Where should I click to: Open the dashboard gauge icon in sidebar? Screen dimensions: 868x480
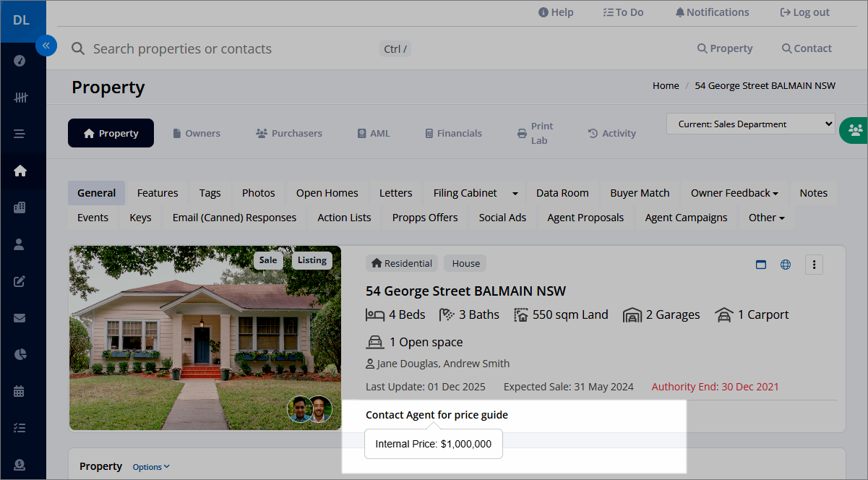pyautogui.click(x=20, y=61)
